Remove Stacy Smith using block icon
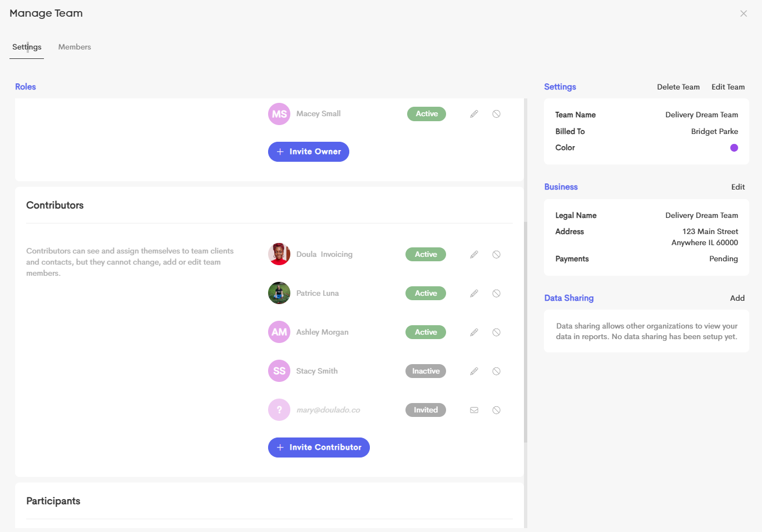This screenshot has width=762, height=532. click(x=496, y=371)
